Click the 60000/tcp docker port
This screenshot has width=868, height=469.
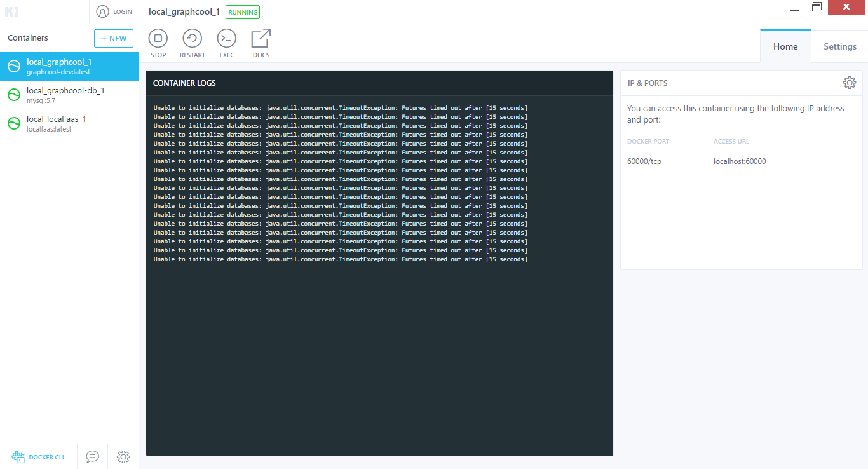tap(644, 161)
